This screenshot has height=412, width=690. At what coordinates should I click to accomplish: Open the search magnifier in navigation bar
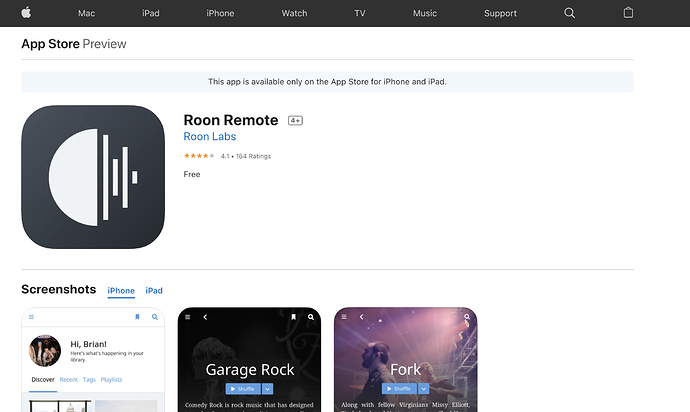[569, 13]
